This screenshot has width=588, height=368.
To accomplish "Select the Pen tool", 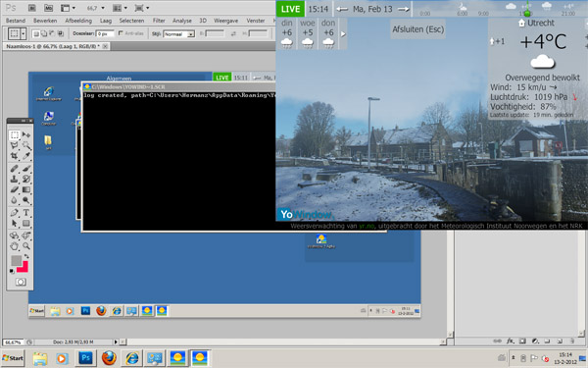I will coord(15,213).
